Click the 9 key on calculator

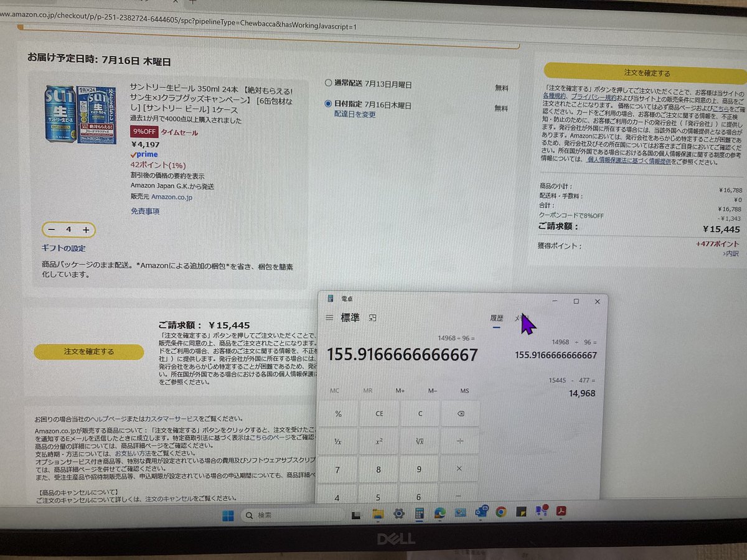420,469
